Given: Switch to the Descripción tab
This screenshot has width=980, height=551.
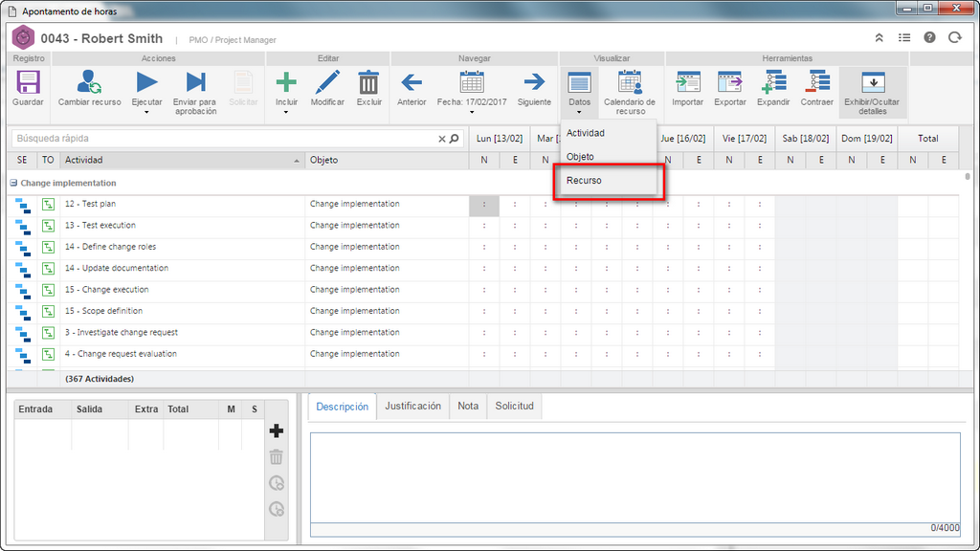Looking at the screenshot, I should coord(342,407).
